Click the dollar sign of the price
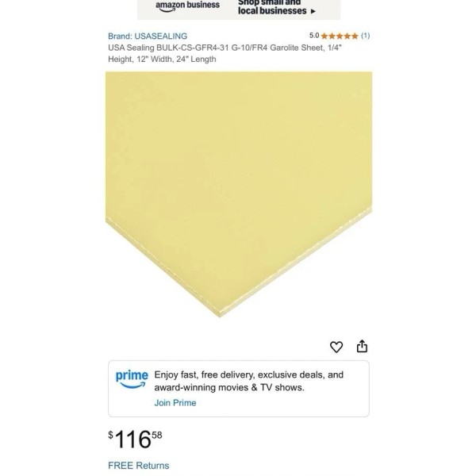Screen dimensions: 476x476 coord(110,435)
